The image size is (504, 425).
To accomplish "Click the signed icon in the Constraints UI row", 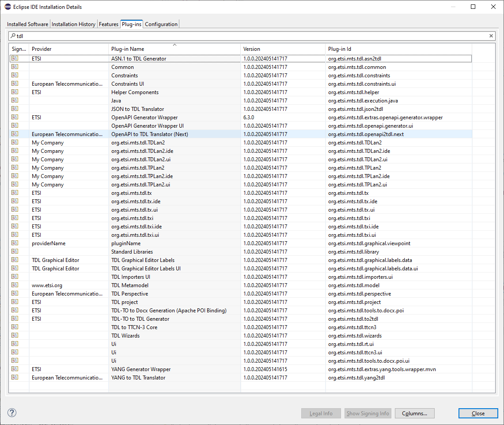I will (x=15, y=83).
